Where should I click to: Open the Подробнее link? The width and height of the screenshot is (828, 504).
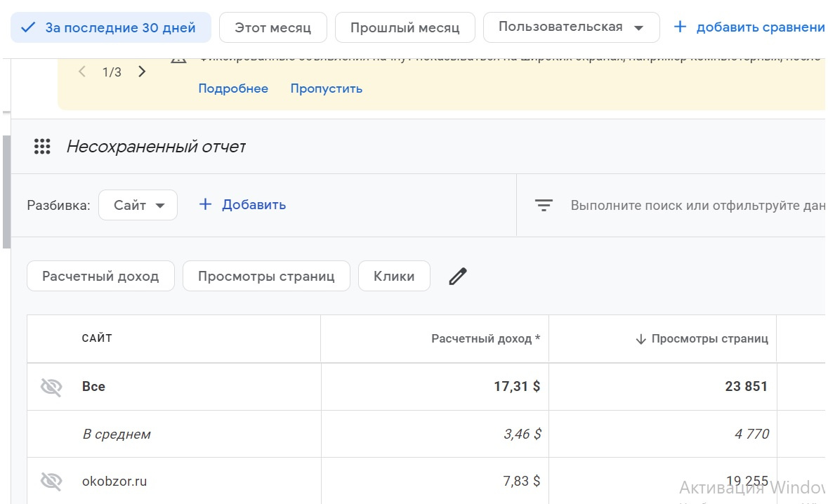233,88
